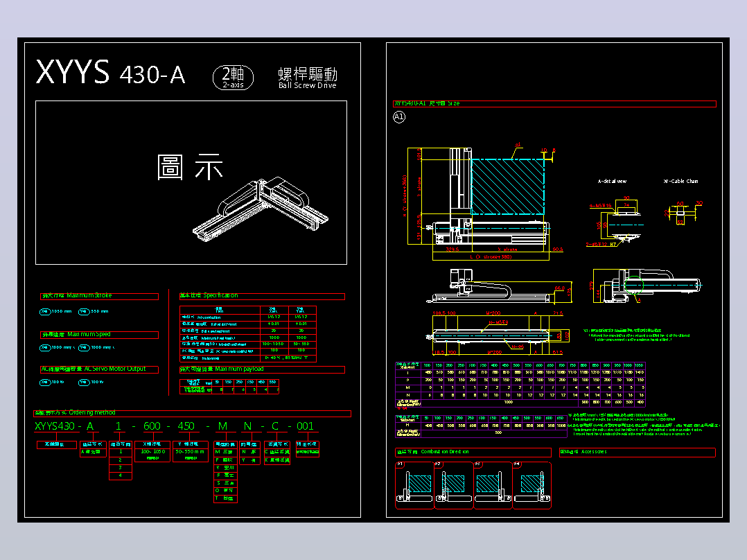Click the letter C in ordering code
Image resolution: width=747 pixels, height=560 pixels.
click(x=275, y=426)
